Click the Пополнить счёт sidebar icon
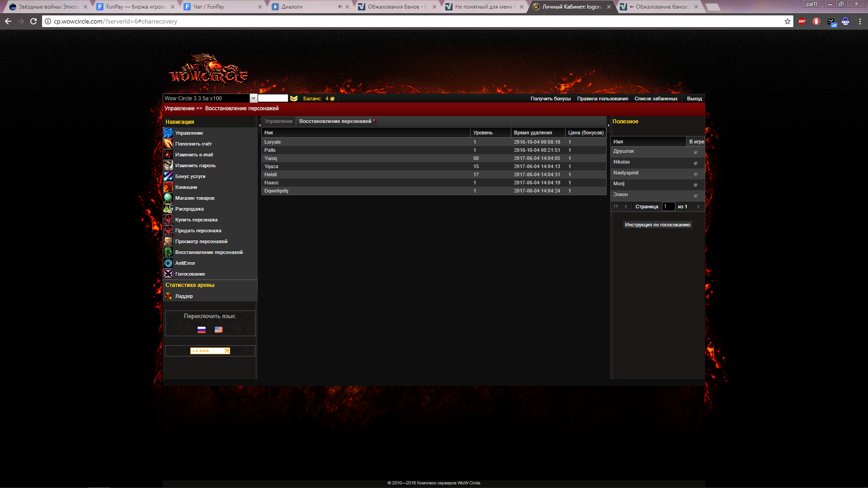Image resolution: width=868 pixels, height=488 pixels. click(168, 144)
